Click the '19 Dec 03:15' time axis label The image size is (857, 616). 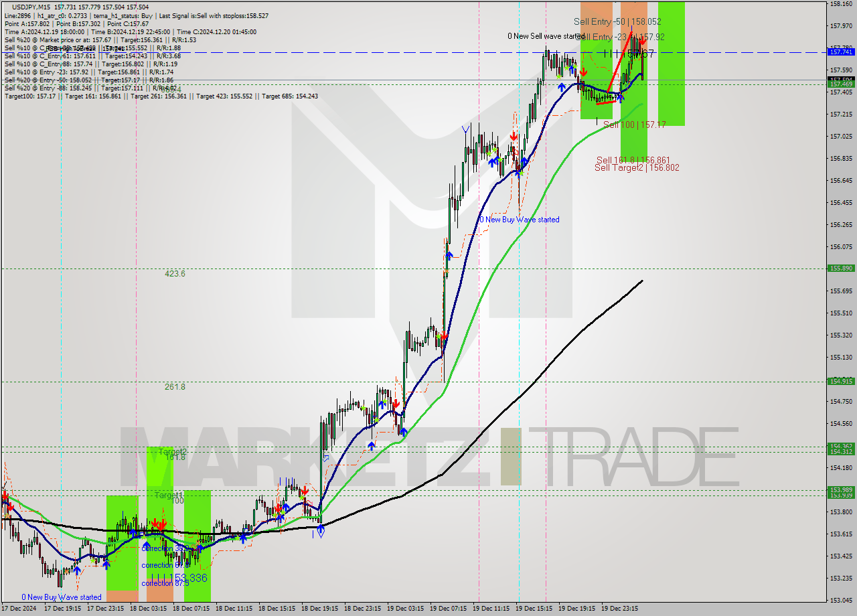click(x=406, y=609)
